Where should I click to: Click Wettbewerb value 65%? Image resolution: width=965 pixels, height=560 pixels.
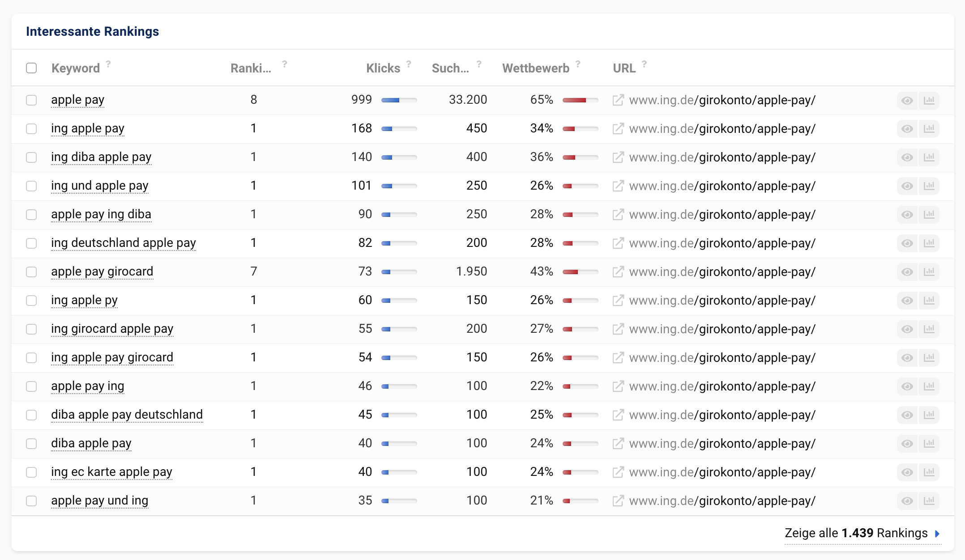[542, 100]
